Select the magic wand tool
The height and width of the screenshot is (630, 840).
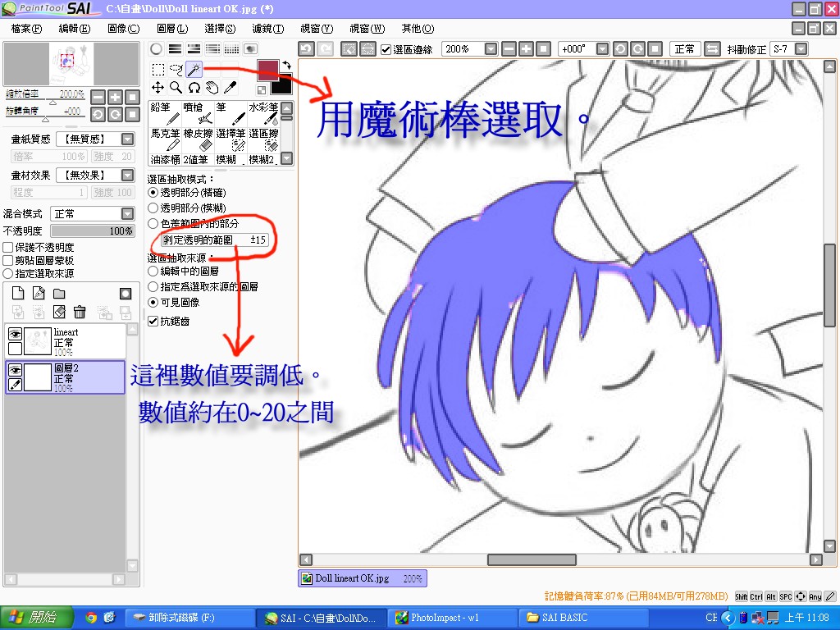tap(194, 69)
